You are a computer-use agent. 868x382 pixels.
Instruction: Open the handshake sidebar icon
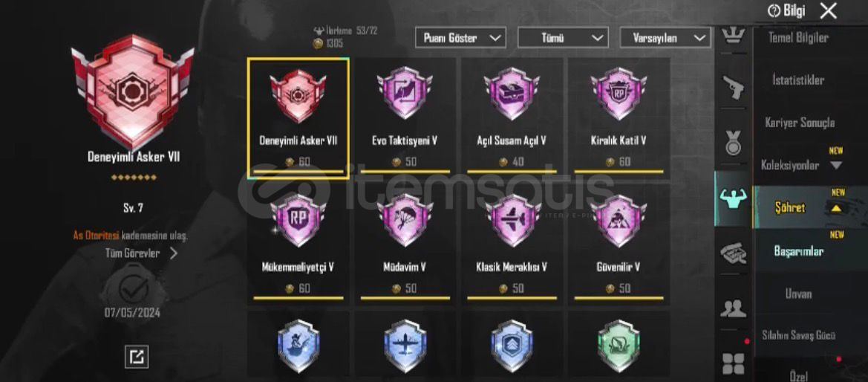click(x=734, y=253)
